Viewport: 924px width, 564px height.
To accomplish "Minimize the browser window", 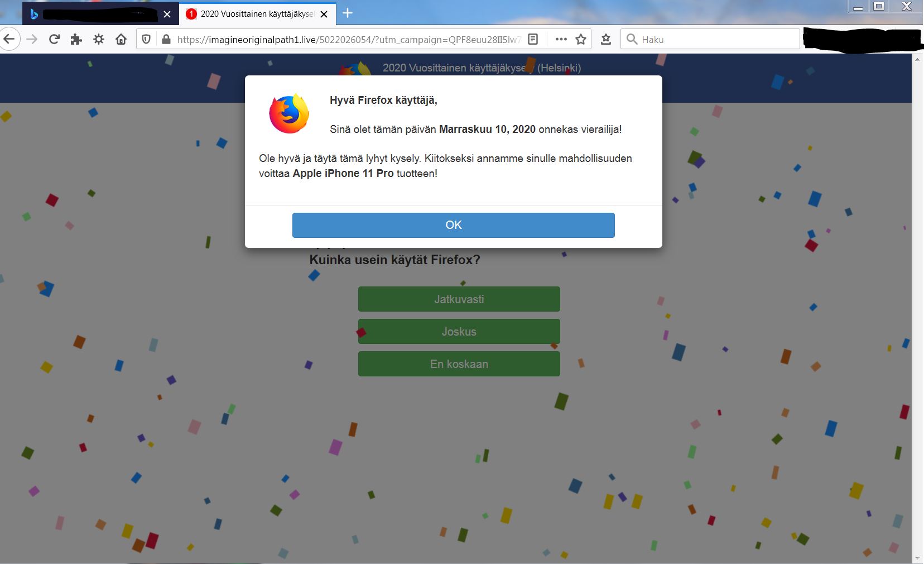I will click(858, 7).
